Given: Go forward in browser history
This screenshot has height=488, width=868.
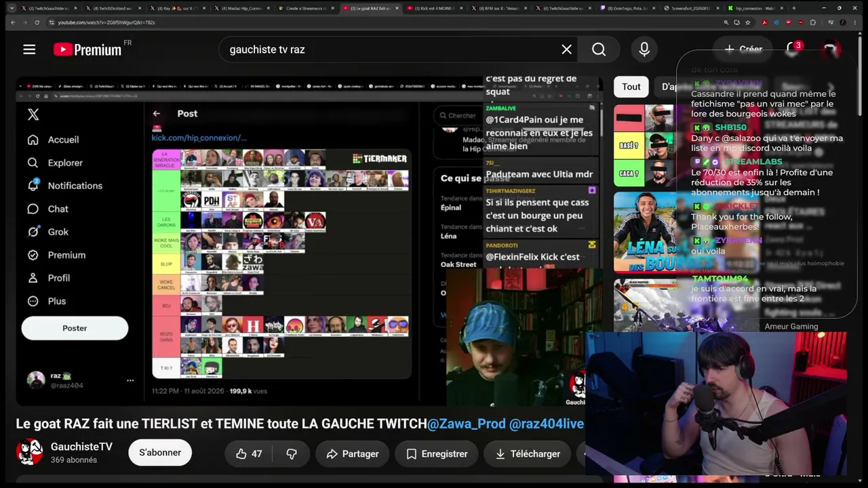Looking at the screenshot, I should (25, 22).
